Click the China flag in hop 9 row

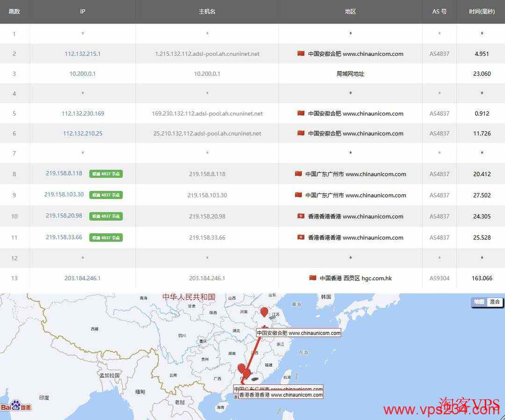[298, 195]
